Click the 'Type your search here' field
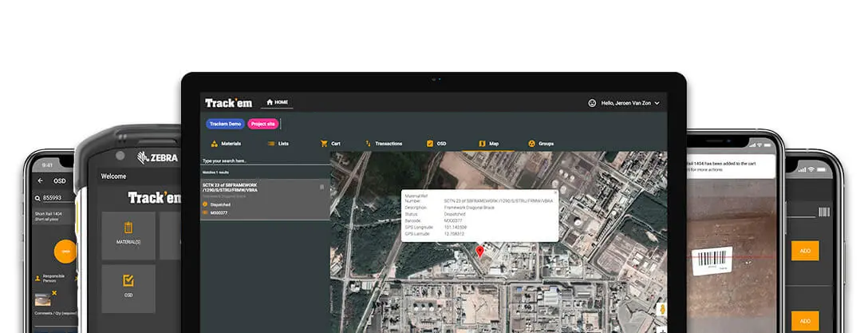This screenshot has height=333, width=868. tap(265, 161)
